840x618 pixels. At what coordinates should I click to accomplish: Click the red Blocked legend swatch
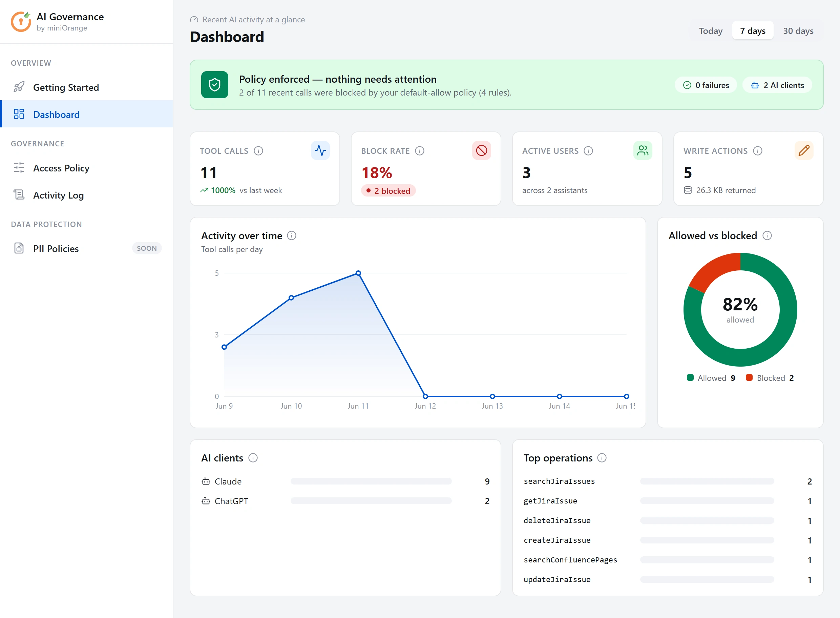tap(749, 377)
